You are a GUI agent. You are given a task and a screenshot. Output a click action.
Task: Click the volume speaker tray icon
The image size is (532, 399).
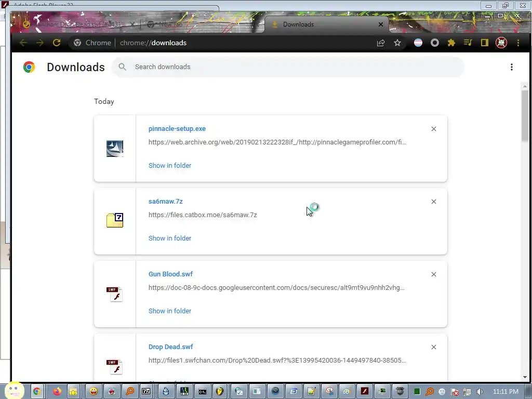480,392
